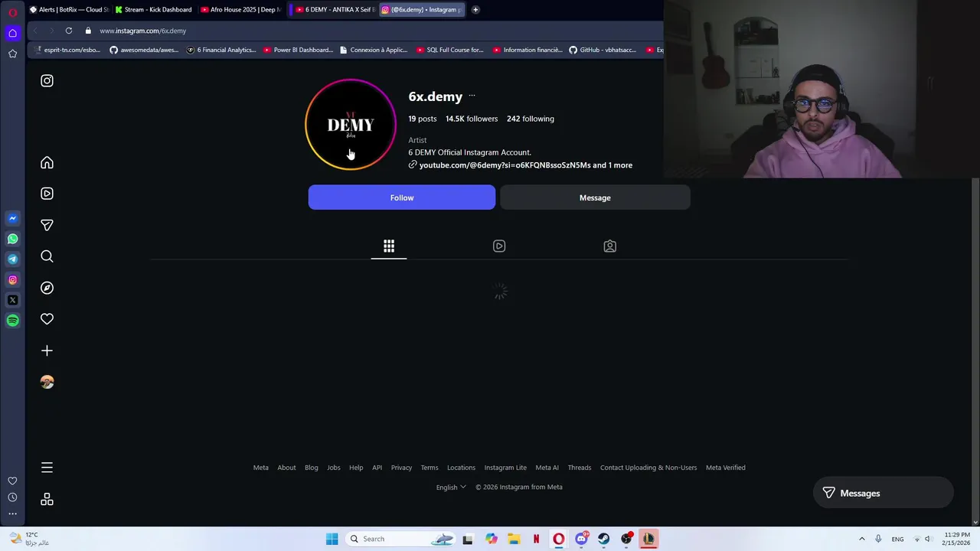Click Instagram logo at sidebar top
The width and height of the screenshot is (980, 551).
pyautogui.click(x=47, y=80)
